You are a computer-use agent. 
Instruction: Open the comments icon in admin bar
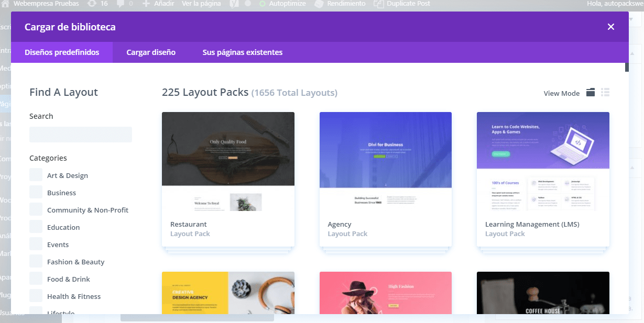125,4
